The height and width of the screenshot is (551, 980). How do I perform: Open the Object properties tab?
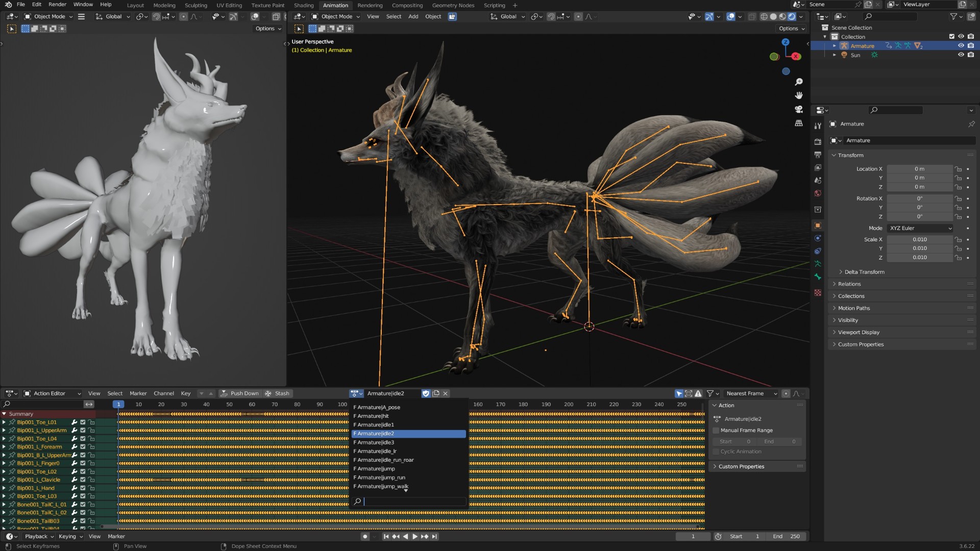[x=818, y=226]
